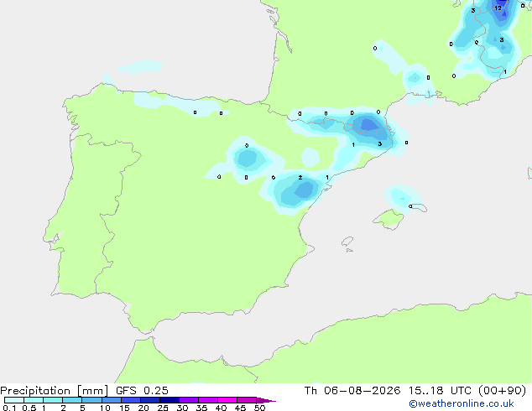The width and height of the screenshot is (532, 411).
Task: Click the 'Precipitation [mm]' title text
Action: [x=54, y=391]
